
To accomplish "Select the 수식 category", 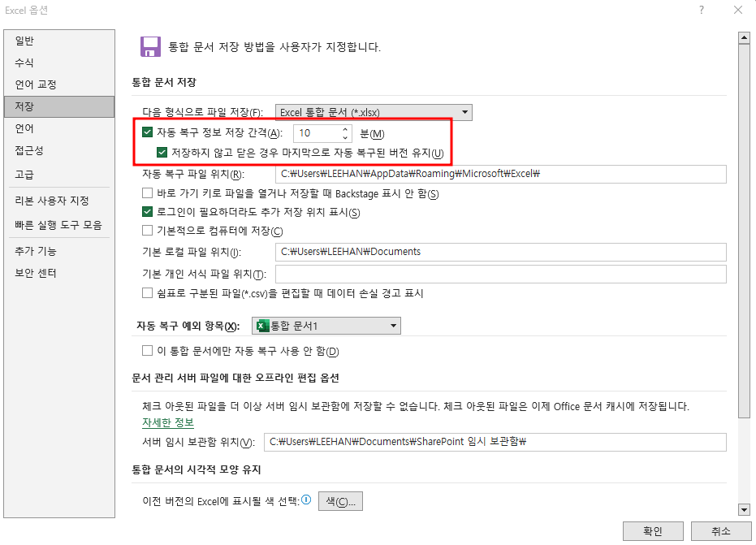I will tap(59, 63).
